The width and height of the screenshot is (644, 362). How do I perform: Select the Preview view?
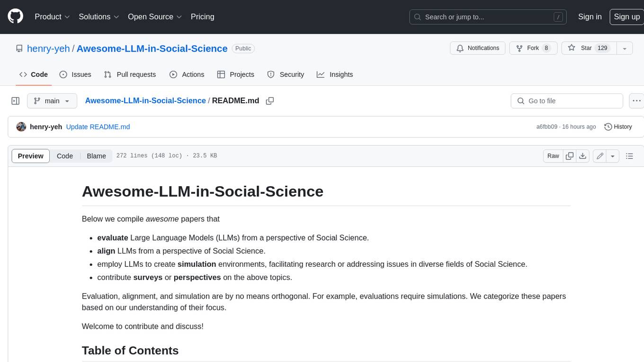tap(31, 156)
